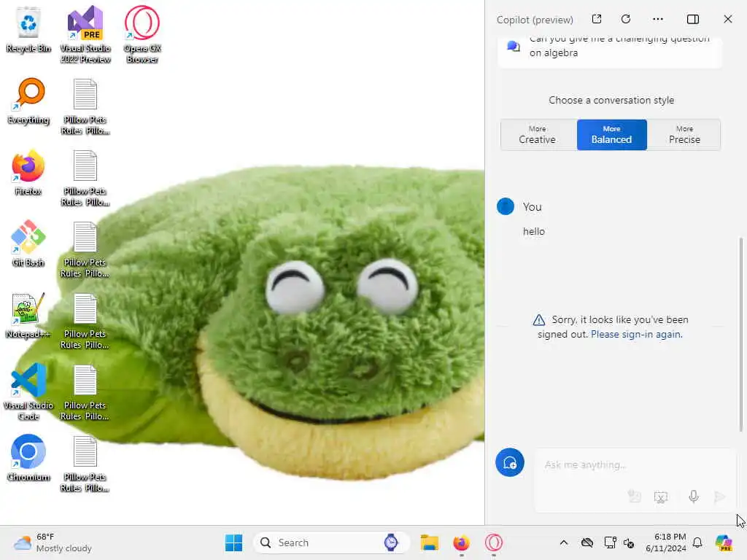Launch Firefox from the desktop
The image size is (747, 560).
click(x=28, y=173)
